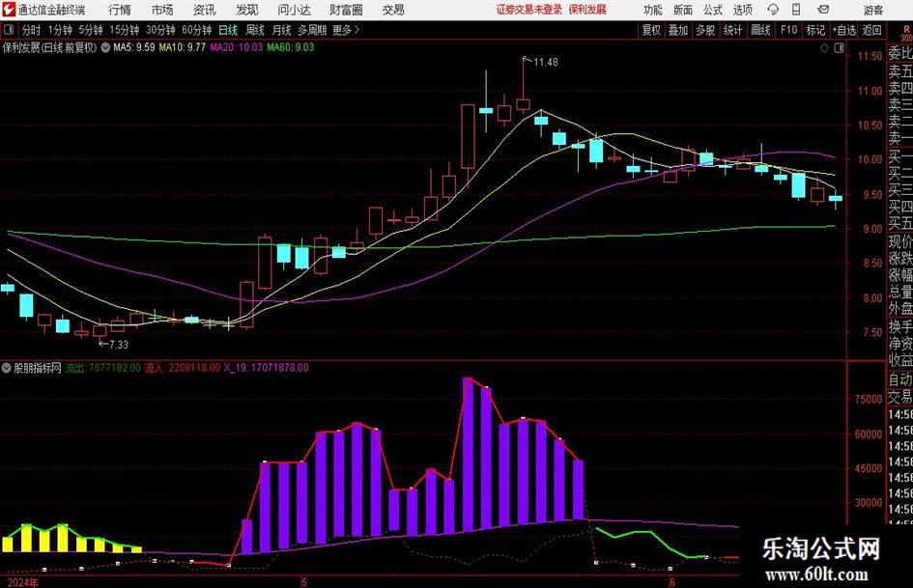The width and height of the screenshot is (913, 588).
Task: Select the 日线 daily period tab
Action: click(x=228, y=30)
